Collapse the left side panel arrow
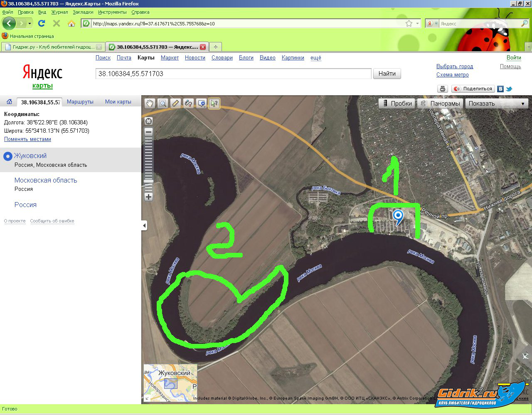Screen dimensions: 532x415 pyautogui.click(x=144, y=226)
